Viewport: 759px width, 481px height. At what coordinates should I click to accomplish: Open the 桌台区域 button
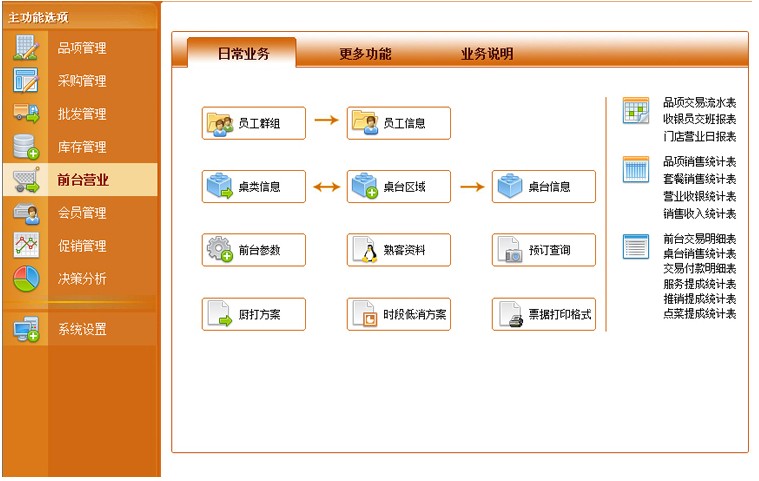point(399,186)
